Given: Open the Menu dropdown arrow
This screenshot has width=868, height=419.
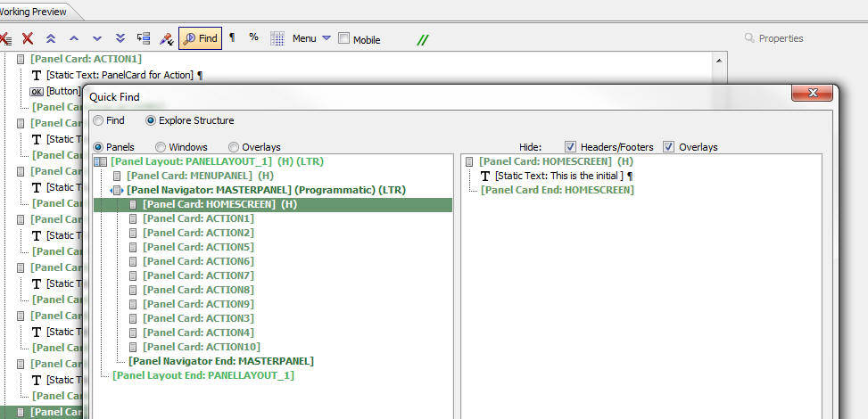Looking at the screenshot, I should 327,37.
